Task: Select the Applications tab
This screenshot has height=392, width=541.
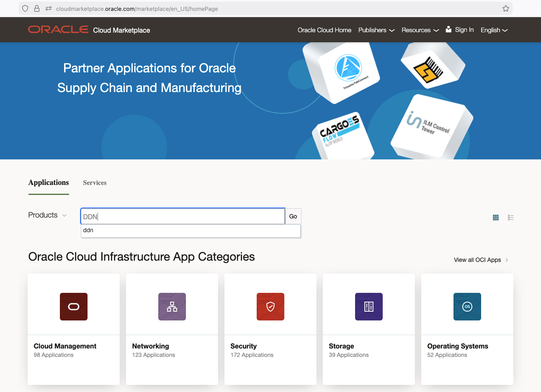Action: [49, 182]
